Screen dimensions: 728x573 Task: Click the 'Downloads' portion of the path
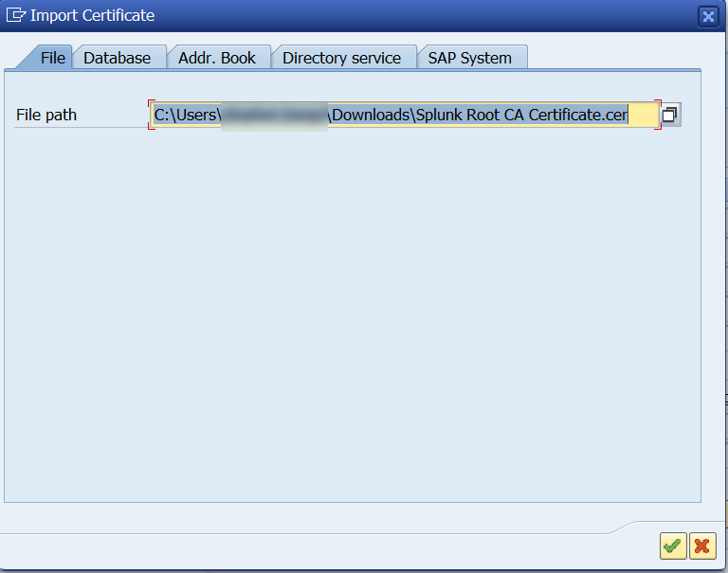[373, 115]
